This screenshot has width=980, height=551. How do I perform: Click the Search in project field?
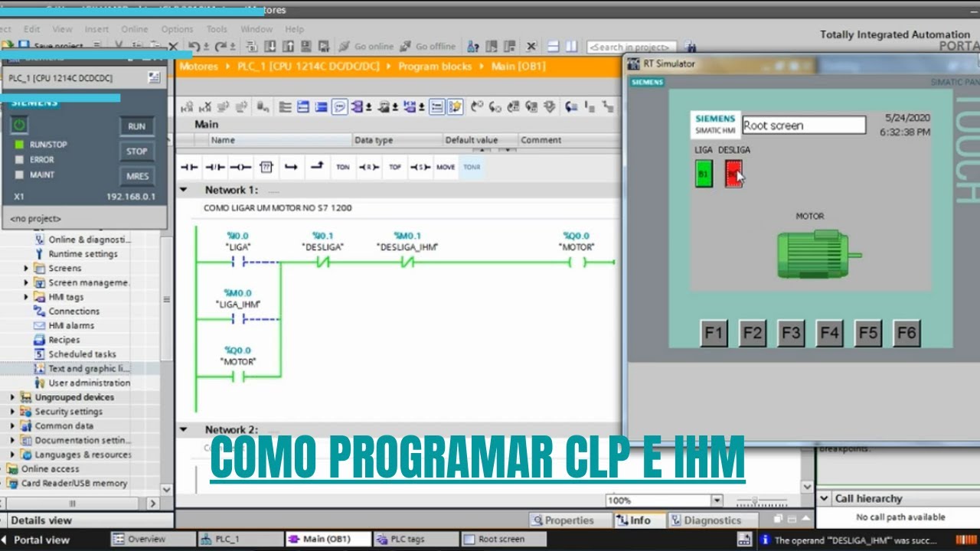point(632,47)
